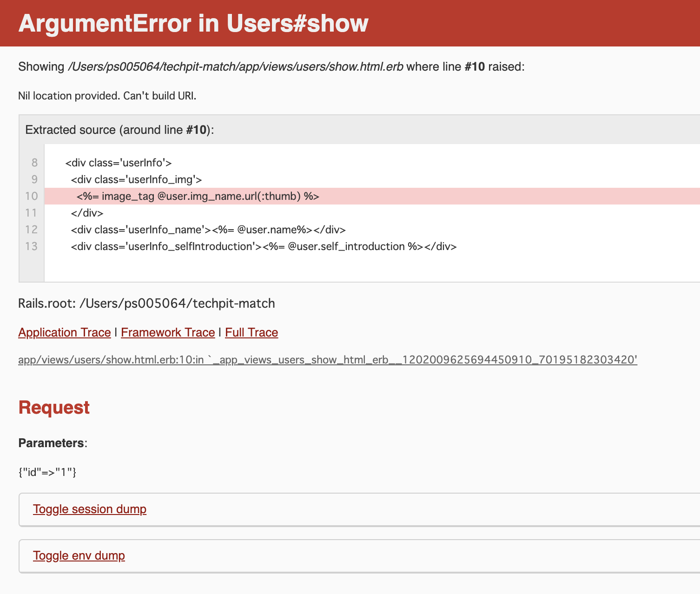Click the highlighted image_tag code line
Screen dimensions: 700x594
(198, 196)
